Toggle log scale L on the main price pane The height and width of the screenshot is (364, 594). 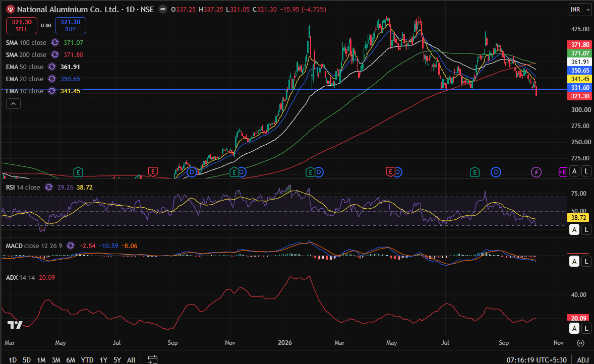pyautogui.click(x=586, y=171)
